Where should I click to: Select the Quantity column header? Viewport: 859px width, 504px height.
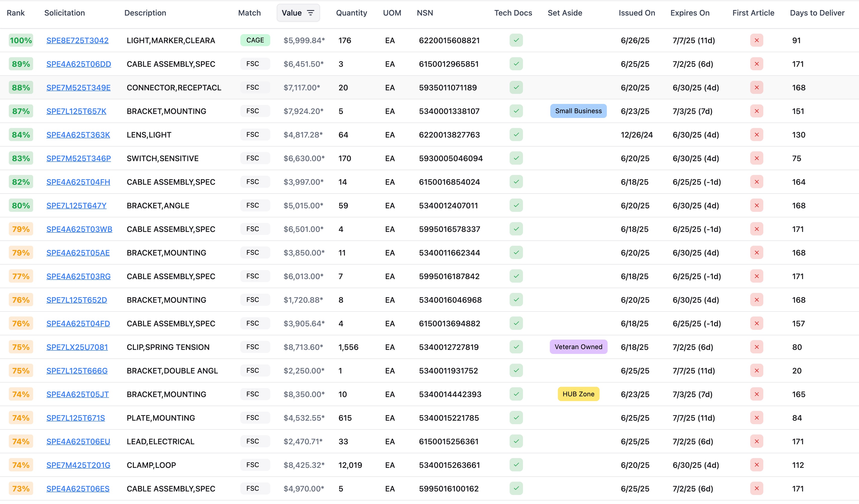tap(351, 13)
